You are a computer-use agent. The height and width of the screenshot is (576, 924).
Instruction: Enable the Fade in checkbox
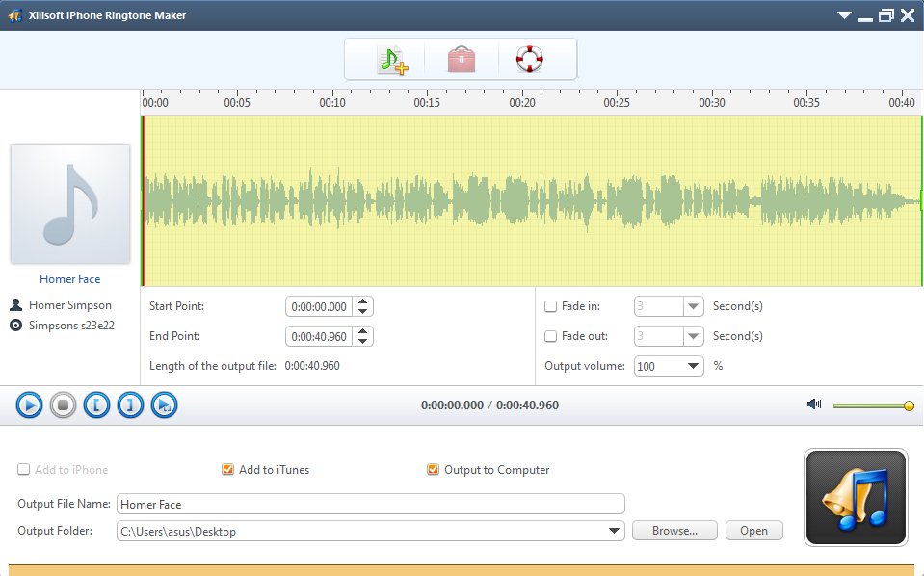[x=551, y=306]
